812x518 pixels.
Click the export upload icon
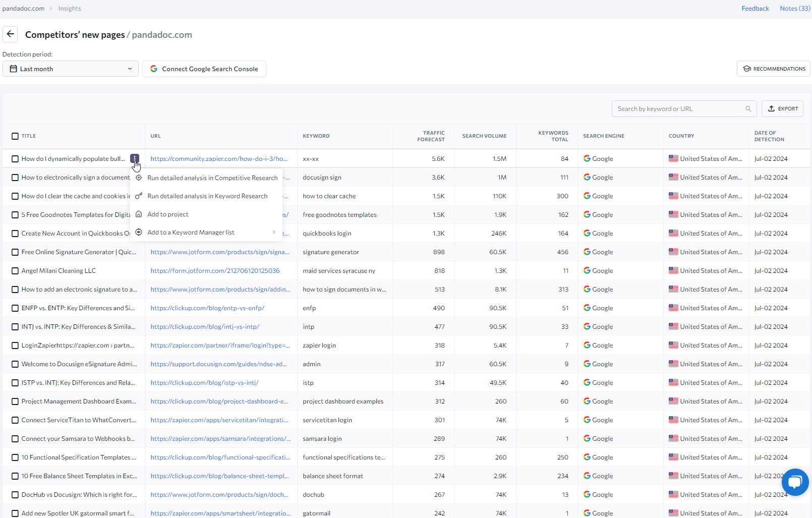point(771,108)
